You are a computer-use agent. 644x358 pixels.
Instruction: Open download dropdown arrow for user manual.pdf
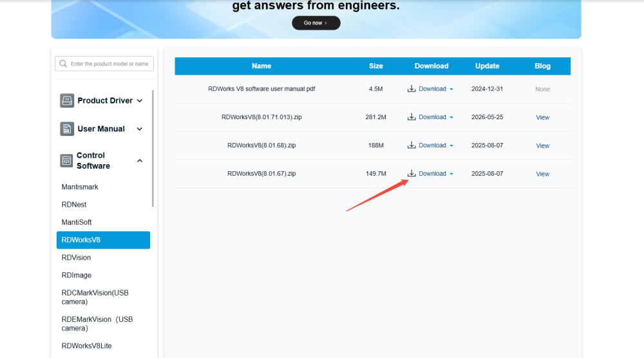tap(451, 89)
